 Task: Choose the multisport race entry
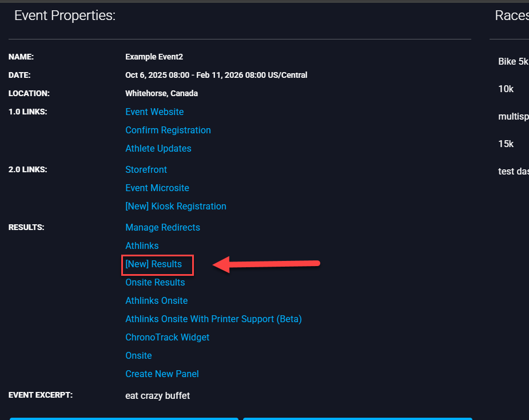pyautogui.click(x=513, y=117)
